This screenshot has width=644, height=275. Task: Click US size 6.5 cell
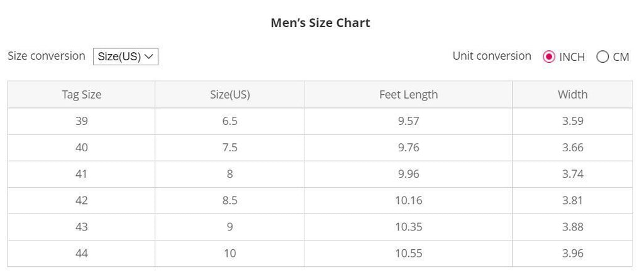pyautogui.click(x=230, y=121)
